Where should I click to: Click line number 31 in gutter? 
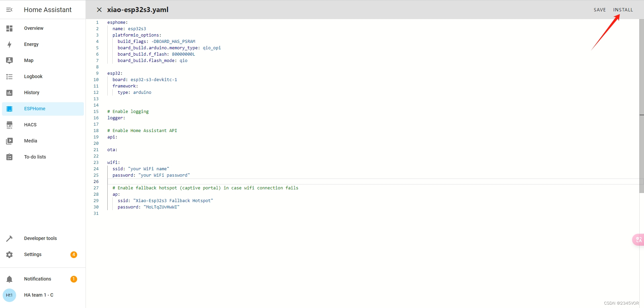click(x=96, y=213)
